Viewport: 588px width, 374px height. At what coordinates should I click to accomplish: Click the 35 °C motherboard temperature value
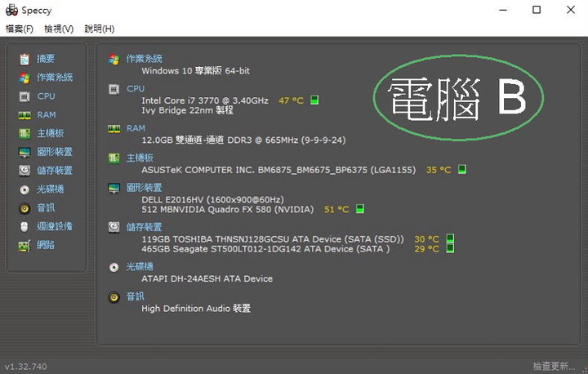pos(439,170)
